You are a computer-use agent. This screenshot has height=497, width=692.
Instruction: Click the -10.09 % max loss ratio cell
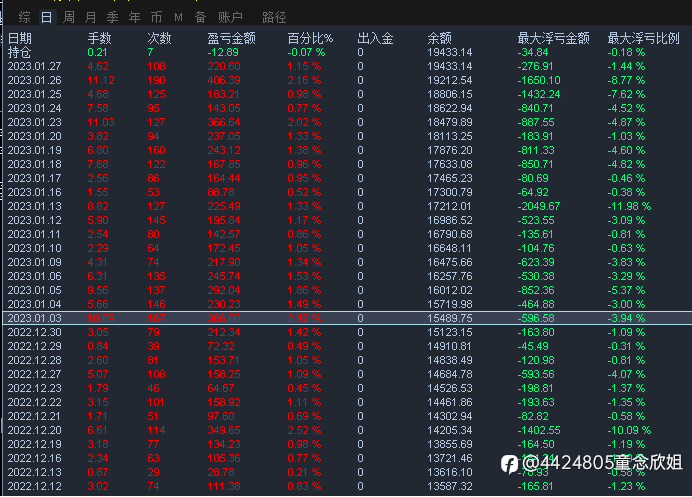(x=629, y=430)
